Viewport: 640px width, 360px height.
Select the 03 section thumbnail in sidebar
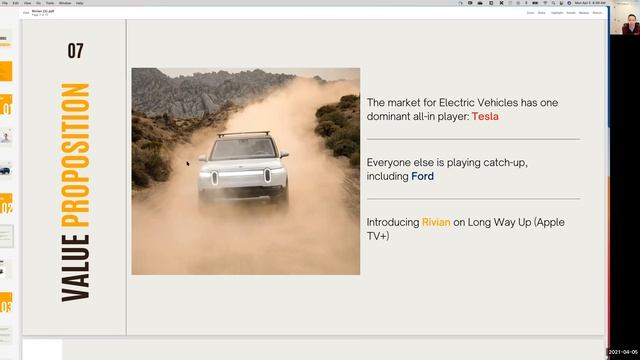click(x=6, y=303)
